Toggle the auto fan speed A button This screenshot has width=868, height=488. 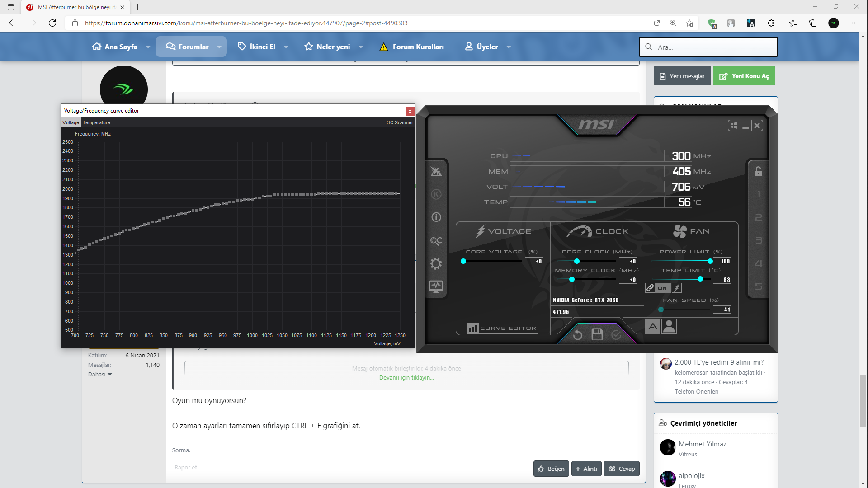(x=653, y=326)
